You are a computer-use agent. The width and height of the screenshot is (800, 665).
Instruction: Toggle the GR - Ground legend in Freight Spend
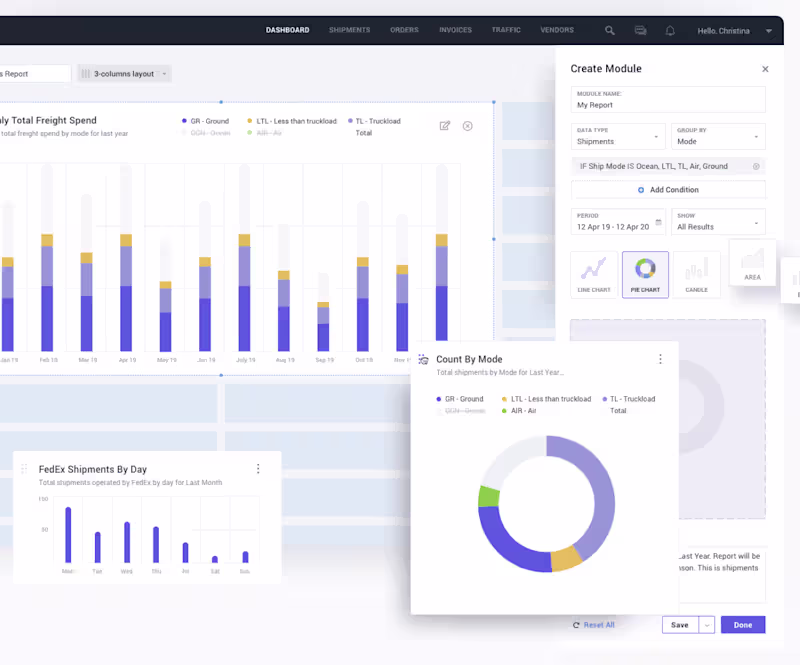pos(206,121)
